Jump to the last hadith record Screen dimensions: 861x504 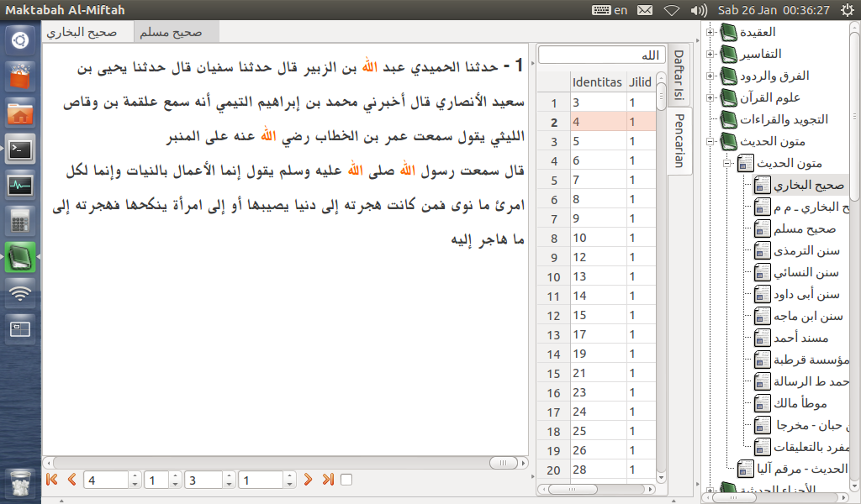coord(329,479)
